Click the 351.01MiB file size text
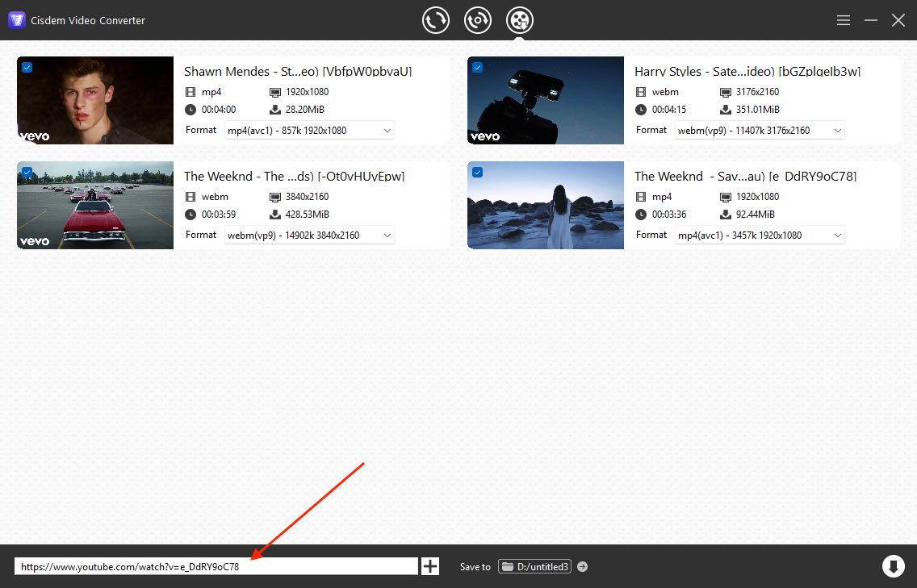 (x=757, y=110)
